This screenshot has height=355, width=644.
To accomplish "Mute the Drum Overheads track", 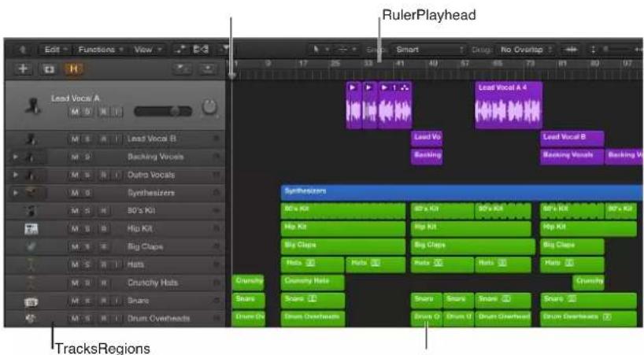I will 75,319.
